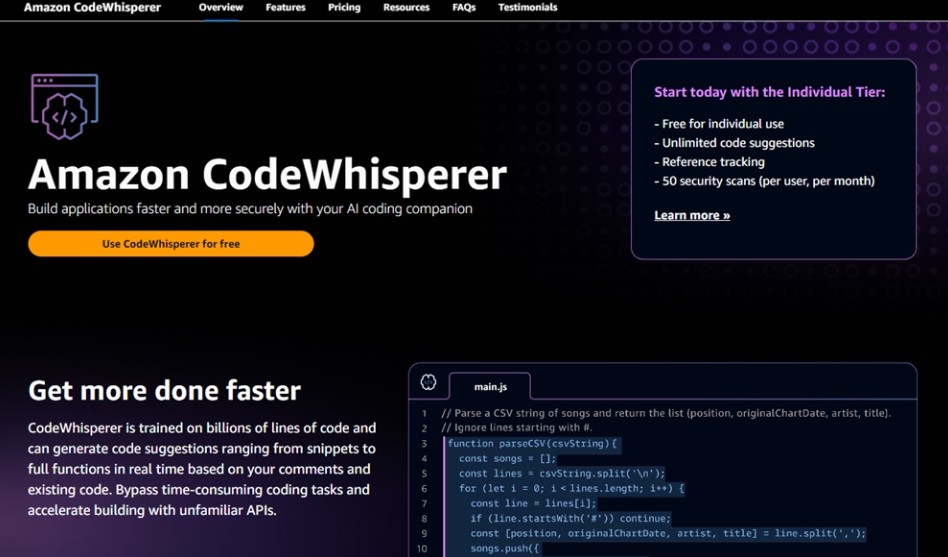Switch to the Features tab

pyautogui.click(x=285, y=8)
